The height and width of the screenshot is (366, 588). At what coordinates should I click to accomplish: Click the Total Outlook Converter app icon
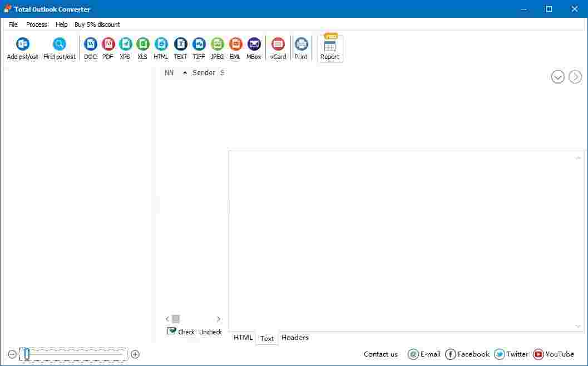coord(7,9)
